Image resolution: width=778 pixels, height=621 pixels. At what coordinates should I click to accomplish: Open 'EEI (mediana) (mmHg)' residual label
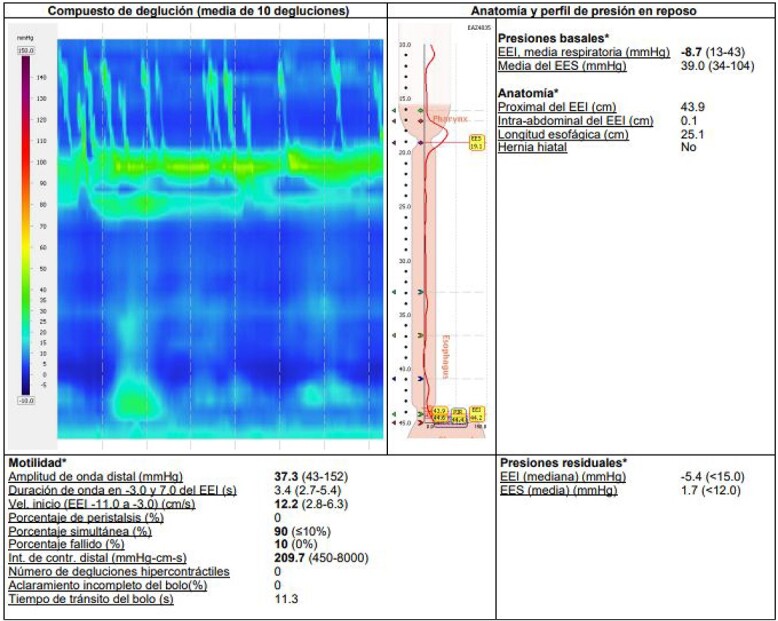tap(563, 477)
